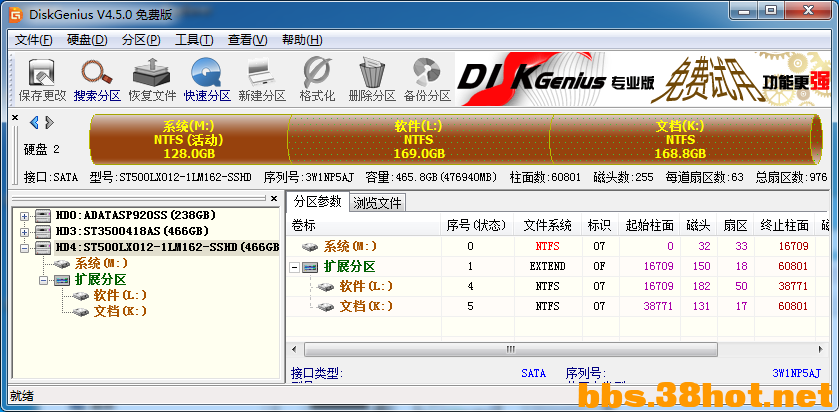The height and width of the screenshot is (412, 839).
Task: Click the 文档(K:) drive icon in tree
Action: click(x=81, y=311)
